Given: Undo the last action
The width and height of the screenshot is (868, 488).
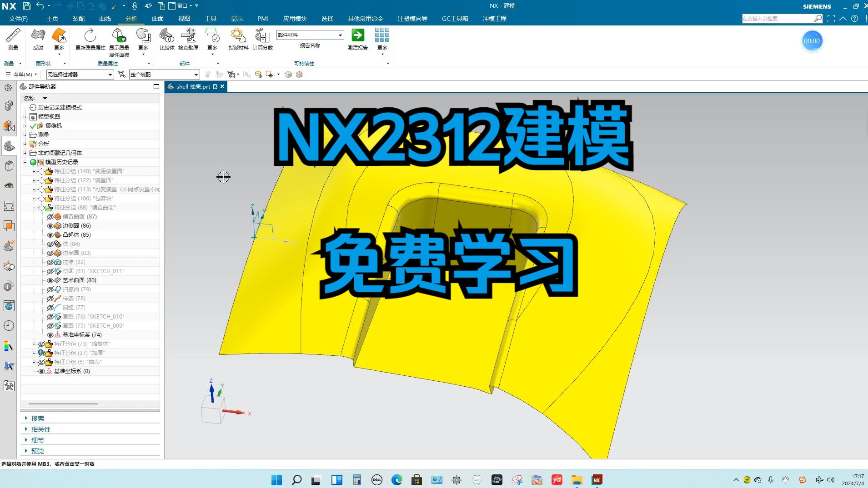Looking at the screenshot, I should click(40, 6).
